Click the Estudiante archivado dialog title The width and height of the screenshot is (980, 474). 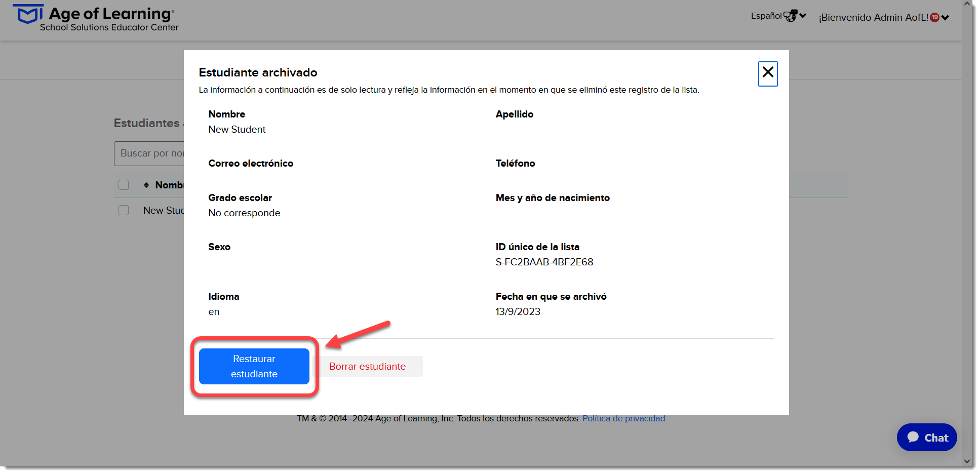click(258, 72)
